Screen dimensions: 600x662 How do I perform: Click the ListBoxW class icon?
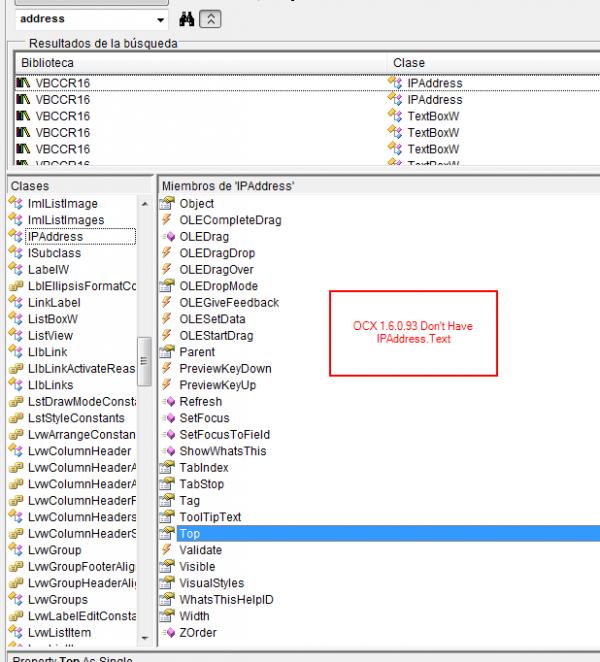16,319
